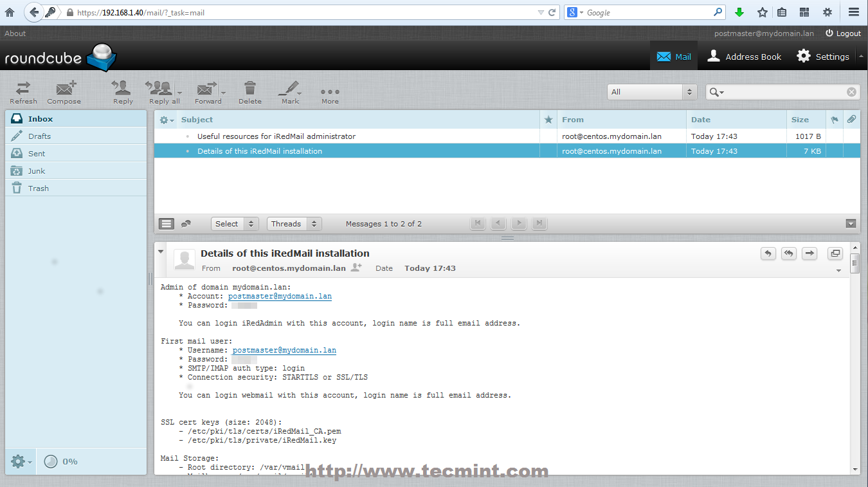Image resolution: width=868 pixels, height=487 pixels.
Task: Select the Inbox folder
Action: [76, 118]
